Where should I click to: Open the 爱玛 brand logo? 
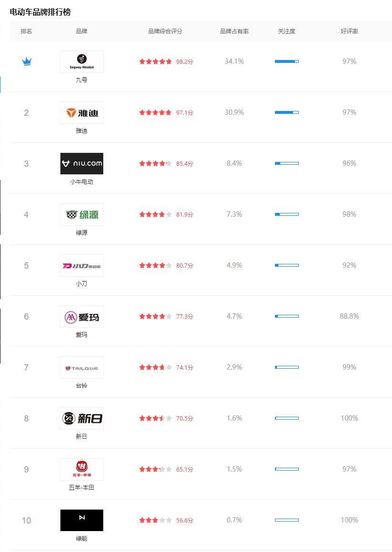(x=82, y=316)
